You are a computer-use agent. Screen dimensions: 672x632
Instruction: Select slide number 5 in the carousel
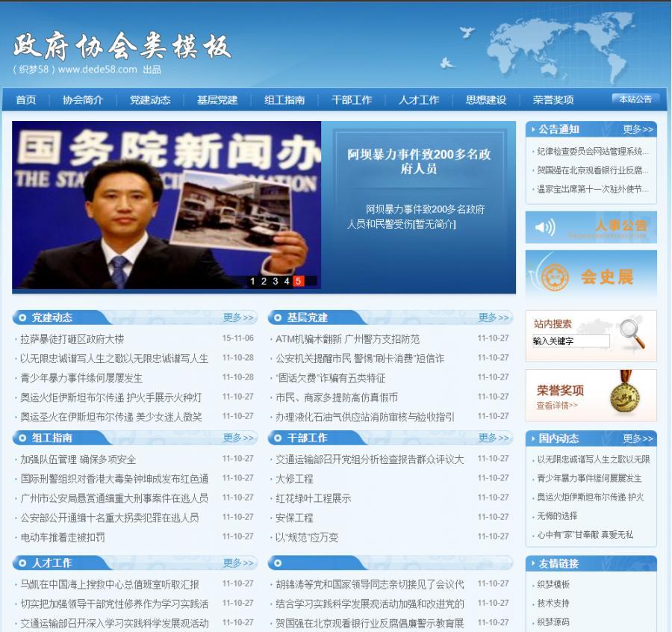click(298, 282)
